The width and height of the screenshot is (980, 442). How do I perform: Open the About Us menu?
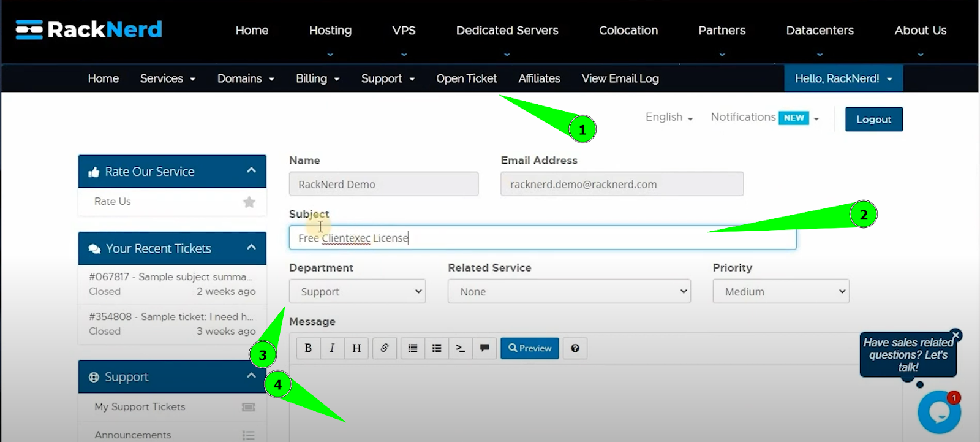click(920, 31)
